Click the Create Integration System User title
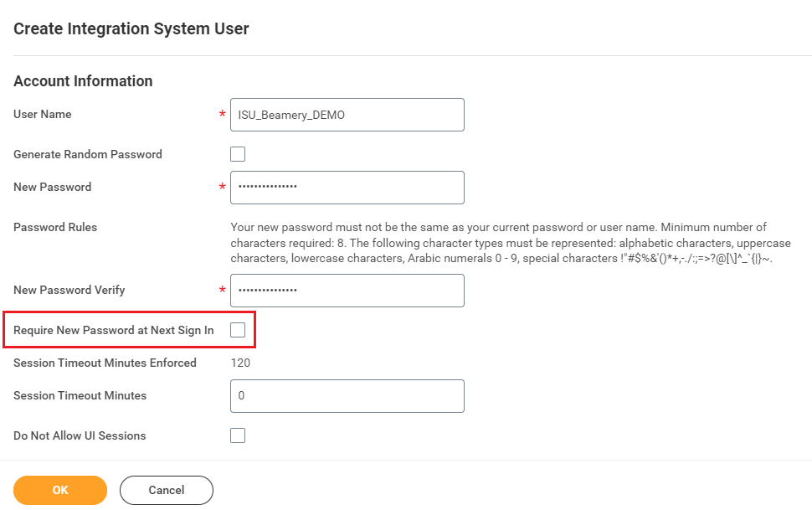Viewport: 812px width, 510px height. pos(131,29)
